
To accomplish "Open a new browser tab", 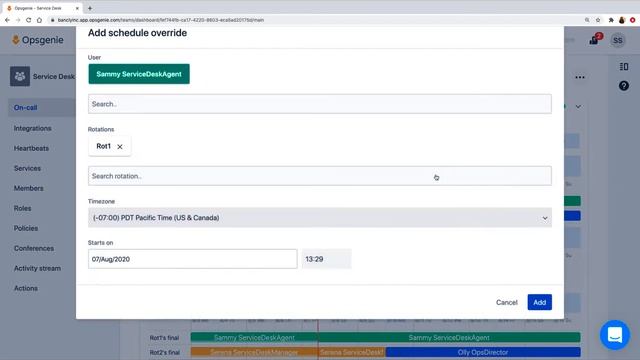I will (90, 8).
